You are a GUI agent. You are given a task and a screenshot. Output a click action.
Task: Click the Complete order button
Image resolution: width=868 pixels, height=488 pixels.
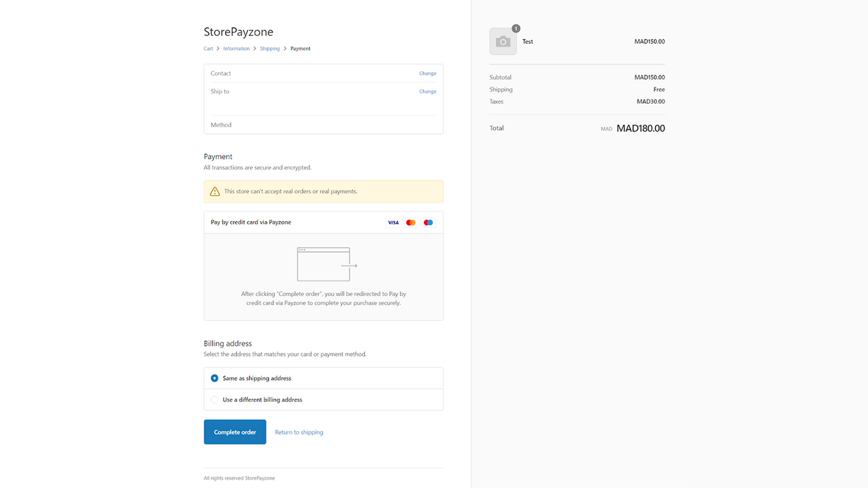[235, 432]
